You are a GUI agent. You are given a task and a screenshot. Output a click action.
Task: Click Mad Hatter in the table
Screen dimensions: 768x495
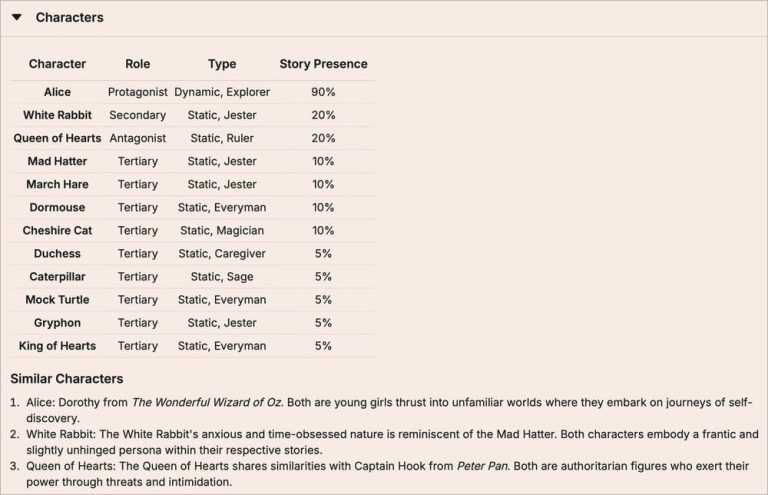(x=57, y=161)
